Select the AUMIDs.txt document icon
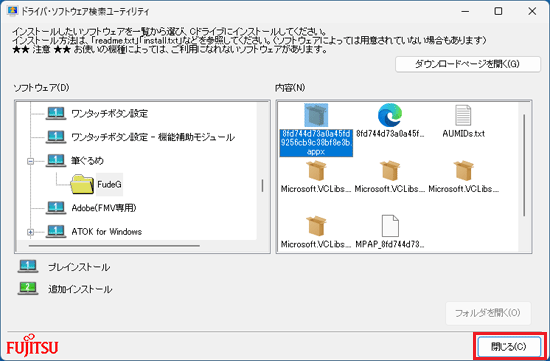550x361 pixels. coord(463,115)
